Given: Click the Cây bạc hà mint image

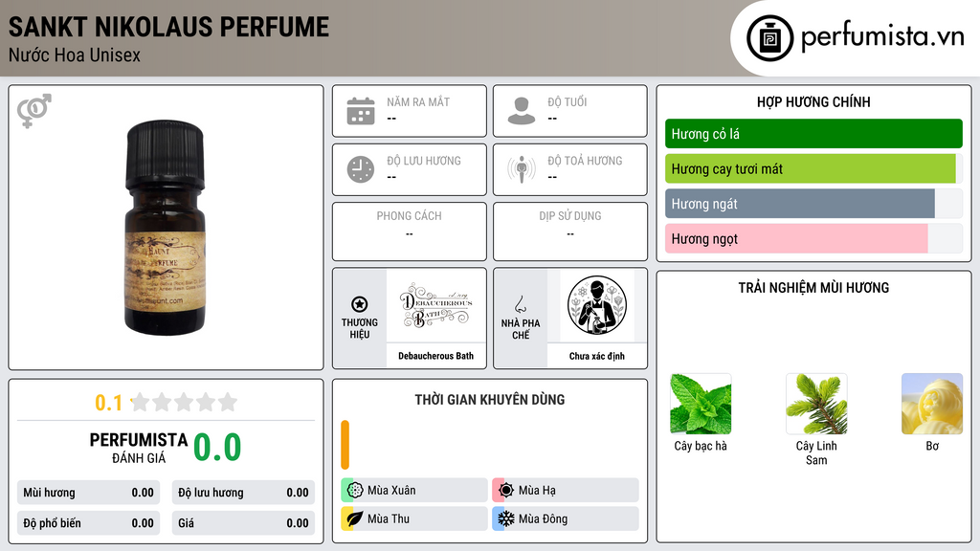Looking at the screenshot, I should coord(701,404).
